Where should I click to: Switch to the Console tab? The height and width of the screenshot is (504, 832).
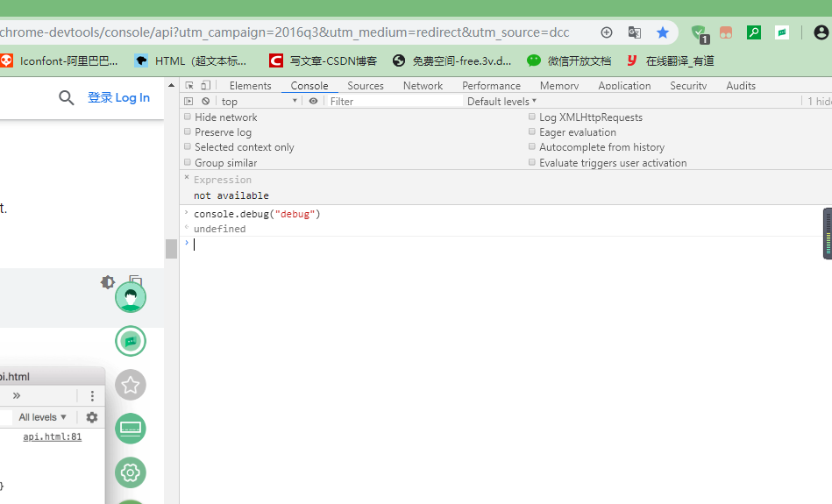[x=309, y=85]
